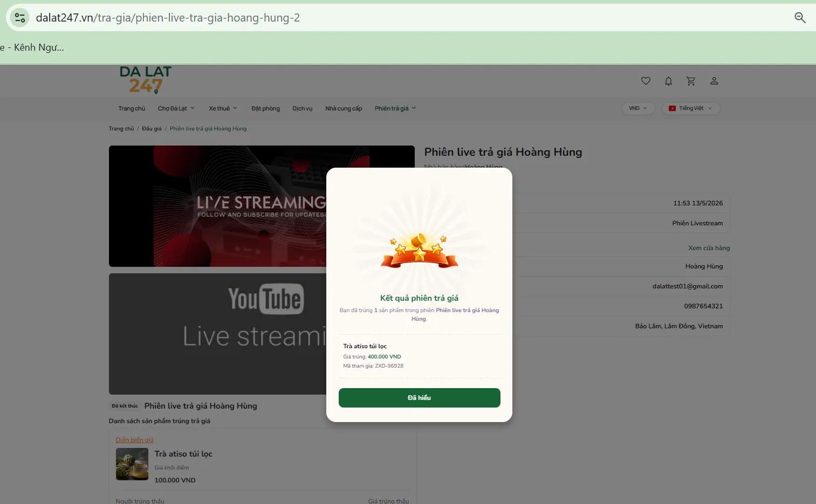
Task: Click the Đấu giá breadcrumb link
Action: (x=152, y=129)
